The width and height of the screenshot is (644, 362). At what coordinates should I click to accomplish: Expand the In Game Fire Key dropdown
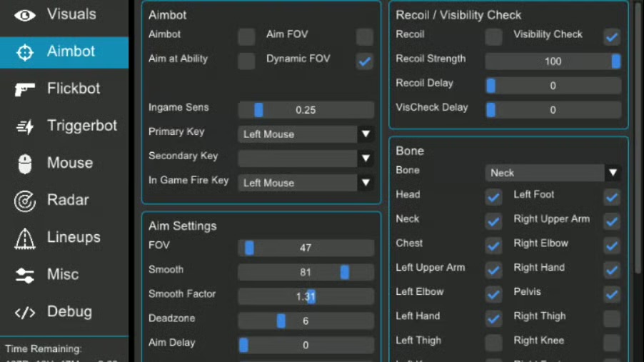pos(306,183)
